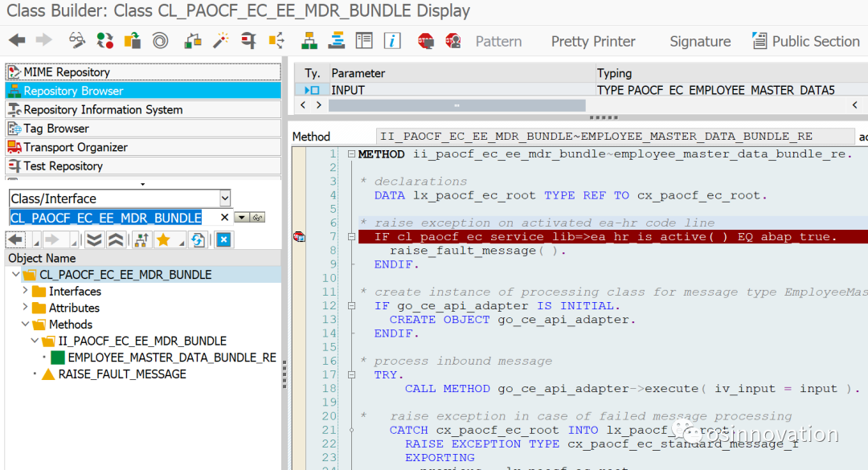Collapse the IF block on line 12

[351, 305]
